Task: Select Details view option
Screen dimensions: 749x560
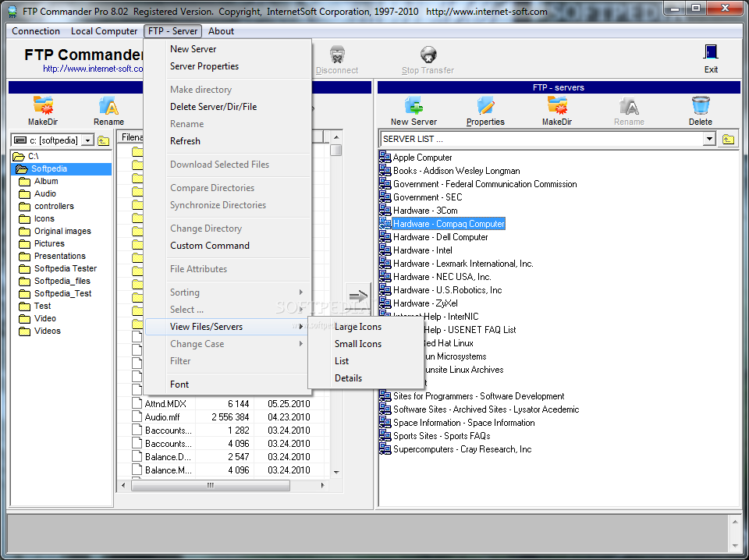Action: (365, 378)
